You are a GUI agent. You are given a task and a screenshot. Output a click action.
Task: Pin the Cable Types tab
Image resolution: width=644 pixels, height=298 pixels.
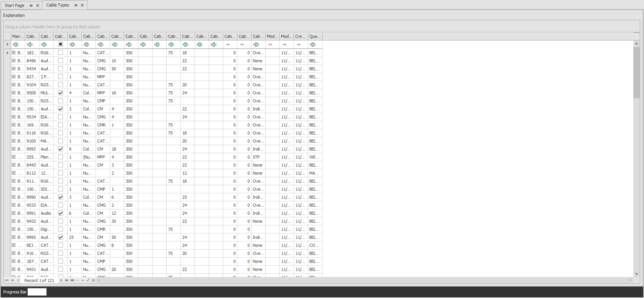pos(76,5)
